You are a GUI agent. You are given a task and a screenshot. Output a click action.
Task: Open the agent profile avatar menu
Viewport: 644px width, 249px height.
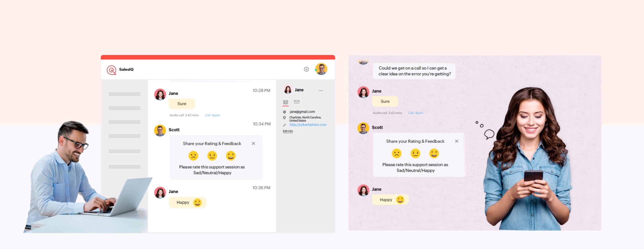click(x=321, y=69)
